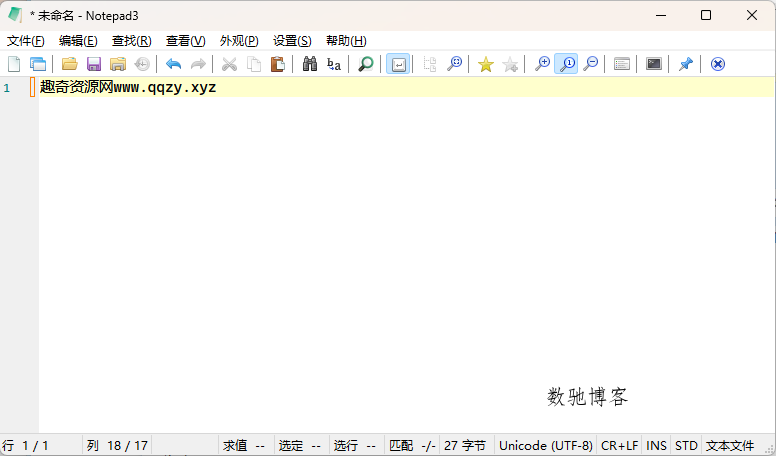Click the black console icon

(654, 64)
